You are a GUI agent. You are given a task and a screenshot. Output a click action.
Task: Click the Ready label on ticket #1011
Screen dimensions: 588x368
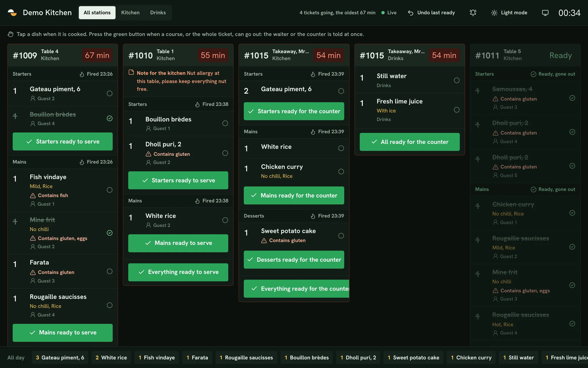[560, 55]
